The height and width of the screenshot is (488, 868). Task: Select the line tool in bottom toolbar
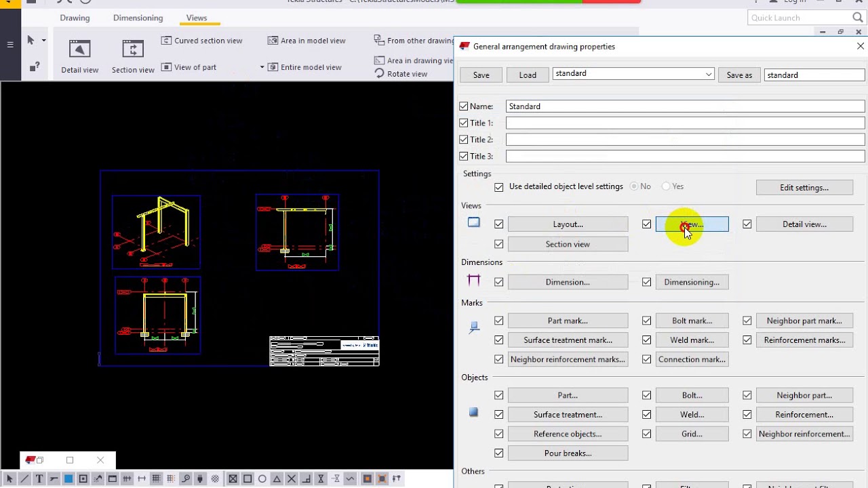pos(24,479)
